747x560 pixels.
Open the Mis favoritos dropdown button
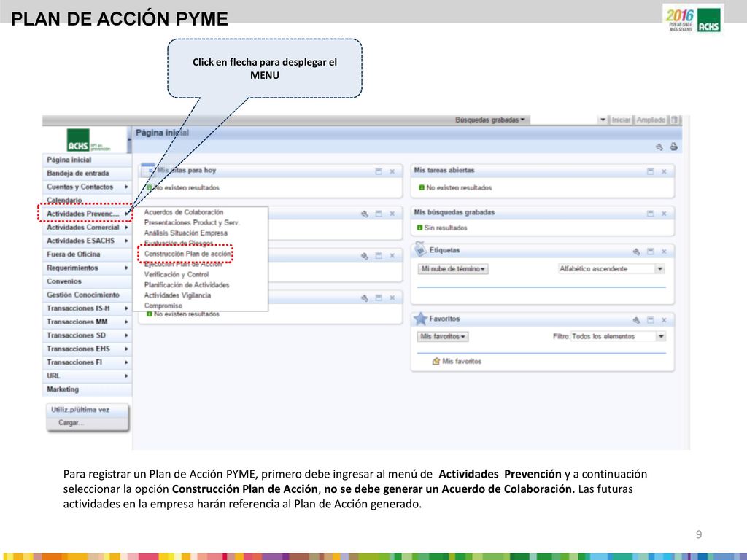[x=443, y=337]
